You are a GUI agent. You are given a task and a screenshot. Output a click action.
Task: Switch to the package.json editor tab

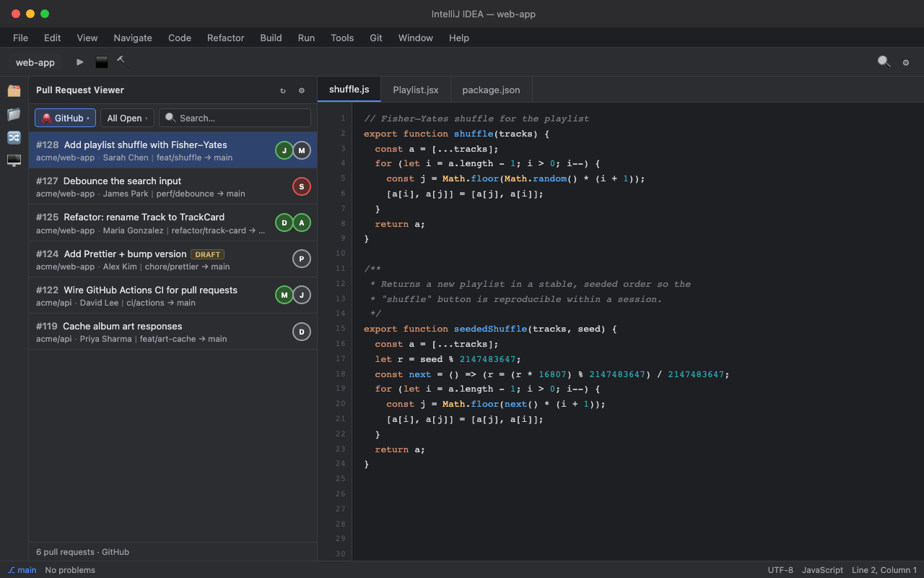coord(491,90)
